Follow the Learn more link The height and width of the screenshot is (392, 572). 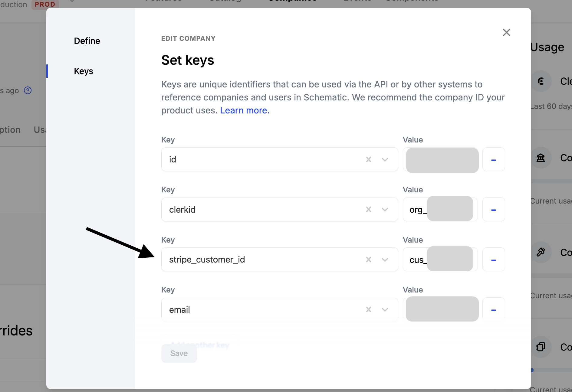245,110
